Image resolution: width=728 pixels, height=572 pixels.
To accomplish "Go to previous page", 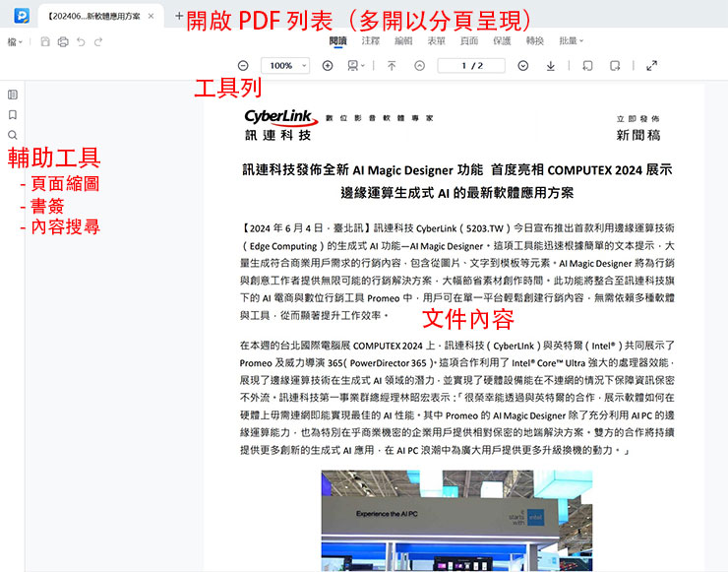I will tap(419, 66).
